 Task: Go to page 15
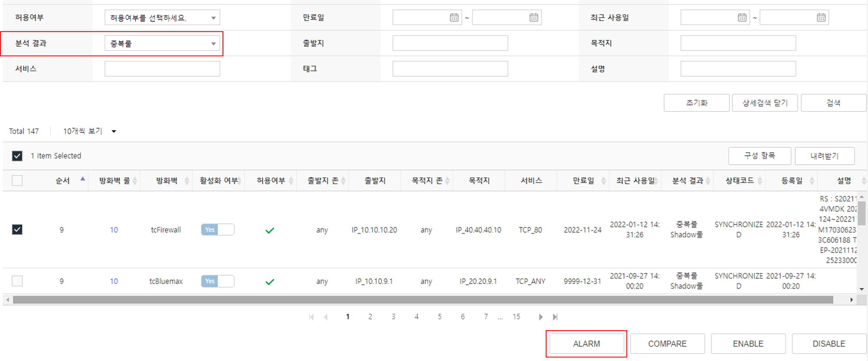pos(516,317)
